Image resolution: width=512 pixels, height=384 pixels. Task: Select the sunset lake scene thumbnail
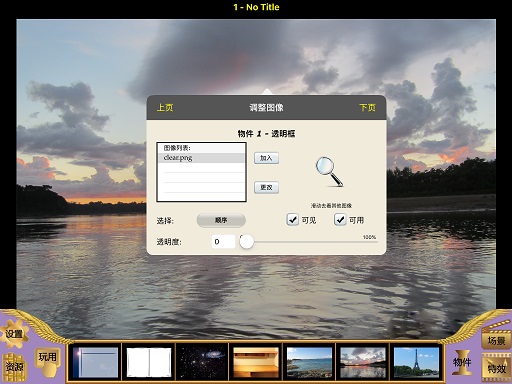point(363,362)
